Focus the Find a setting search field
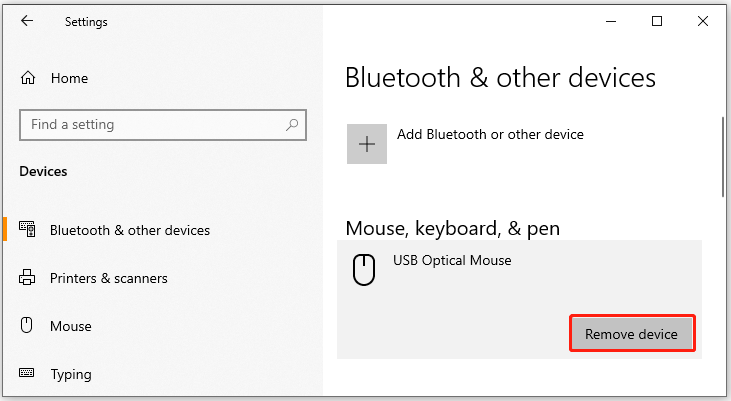Viewport: 731px width, 401px height. click(x=150, y=125)
